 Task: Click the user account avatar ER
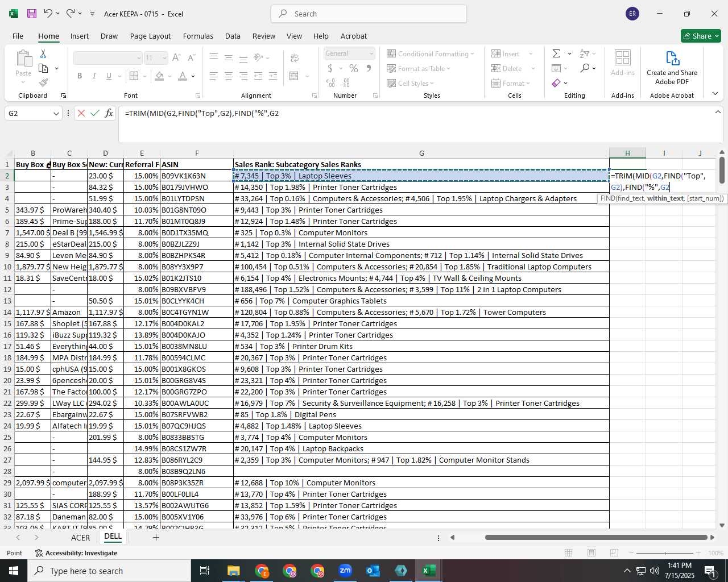(x=632, y=14)
